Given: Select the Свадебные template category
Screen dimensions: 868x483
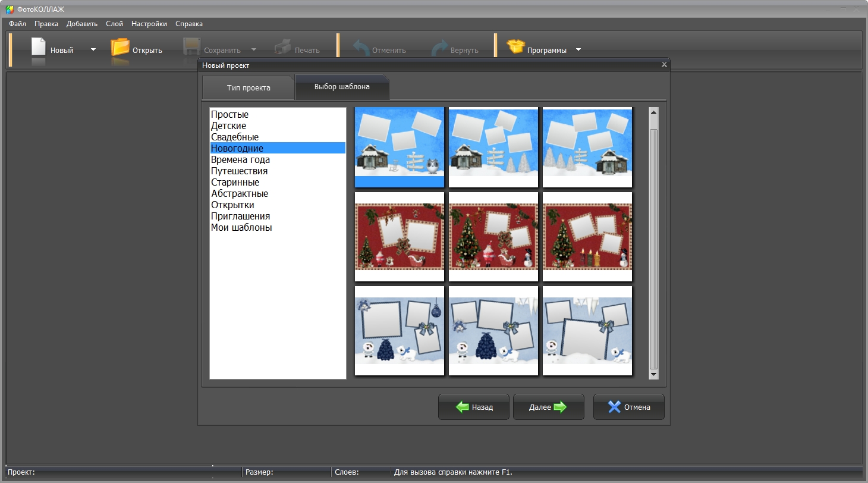Looking at the screenshot, I should pyautogui.click(x=235, y=137).
